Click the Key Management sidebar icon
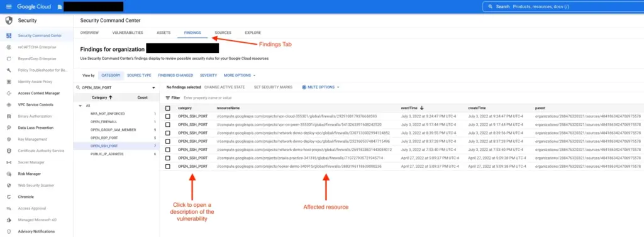Screen dimensions: 644x237 pos(9,139)
